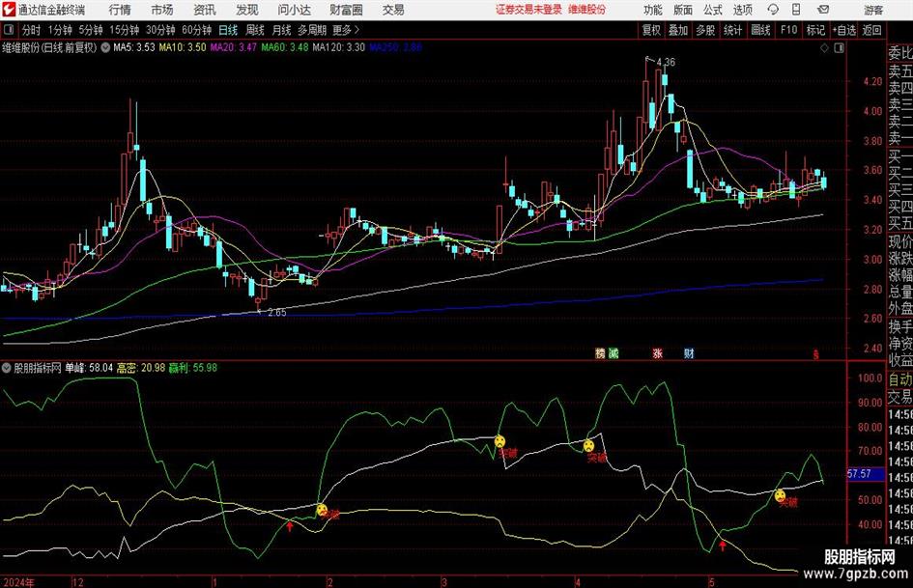The image size is (913, 588).
Task: Click the 2.65 low price label
Action: point(276,313)
